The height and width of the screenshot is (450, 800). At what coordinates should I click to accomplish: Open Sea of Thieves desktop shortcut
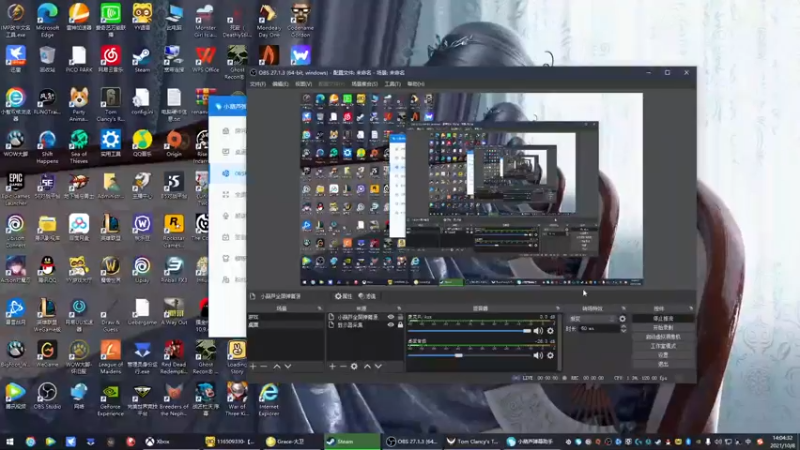[79, 146]
